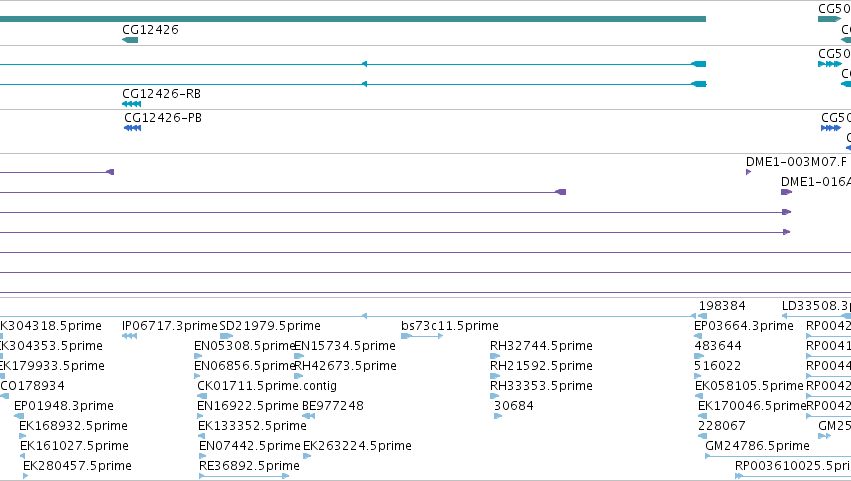Click the BE977248 EST label
Image resolution: width=851 pixels, height=481 pixels.
333,406
